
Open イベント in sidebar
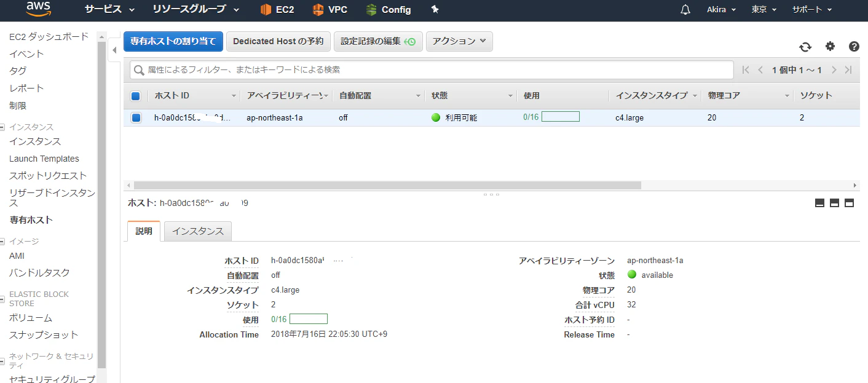coord(26,54)
